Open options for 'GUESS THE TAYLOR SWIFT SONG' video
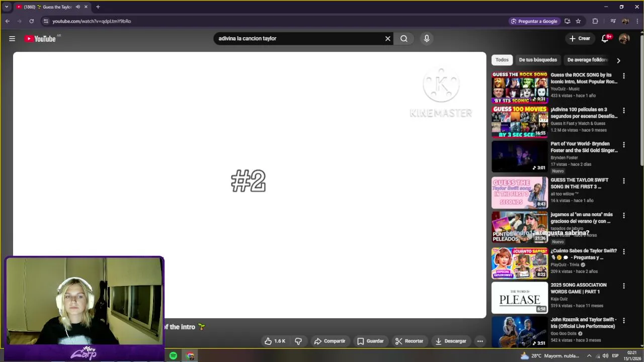 pos(624,180)
